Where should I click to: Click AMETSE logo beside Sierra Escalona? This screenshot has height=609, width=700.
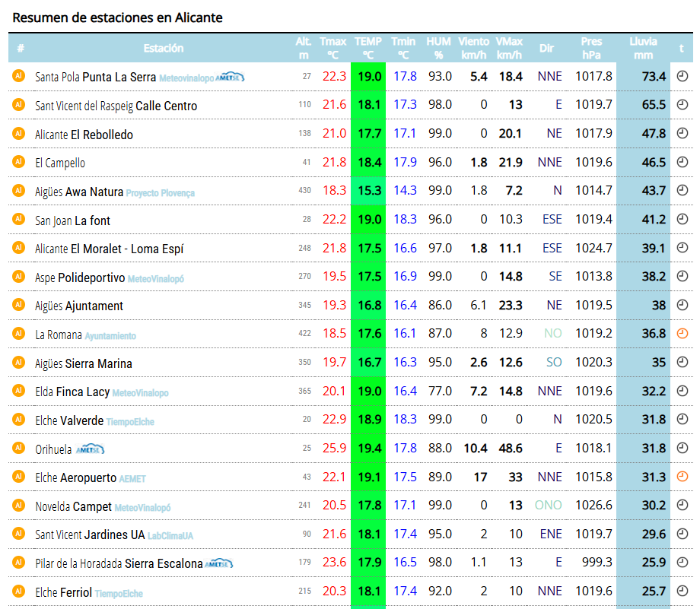pyautogui.click(x=219, y=563)
